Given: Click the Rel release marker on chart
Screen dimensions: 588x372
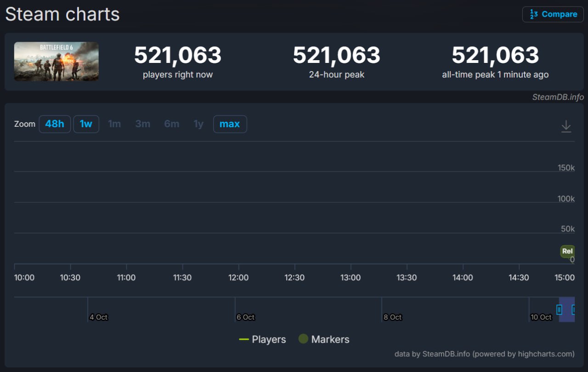Looking at the screenshot, I should click(x=567, y=251).
